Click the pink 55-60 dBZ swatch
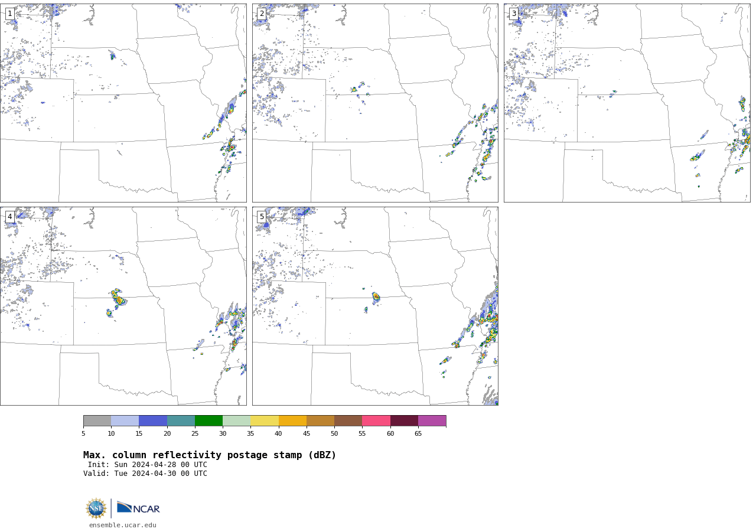Screen dimensions: 756x532 pos(376,420)
